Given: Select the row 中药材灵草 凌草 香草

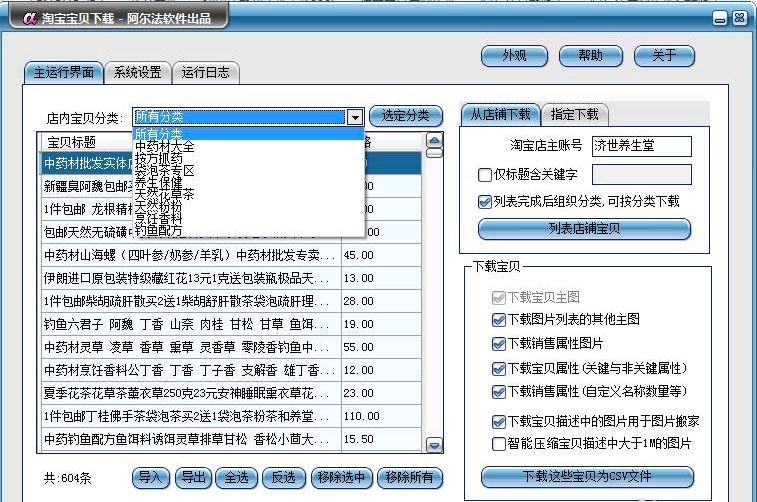Looking at the screenshot, I should (231, 348).
